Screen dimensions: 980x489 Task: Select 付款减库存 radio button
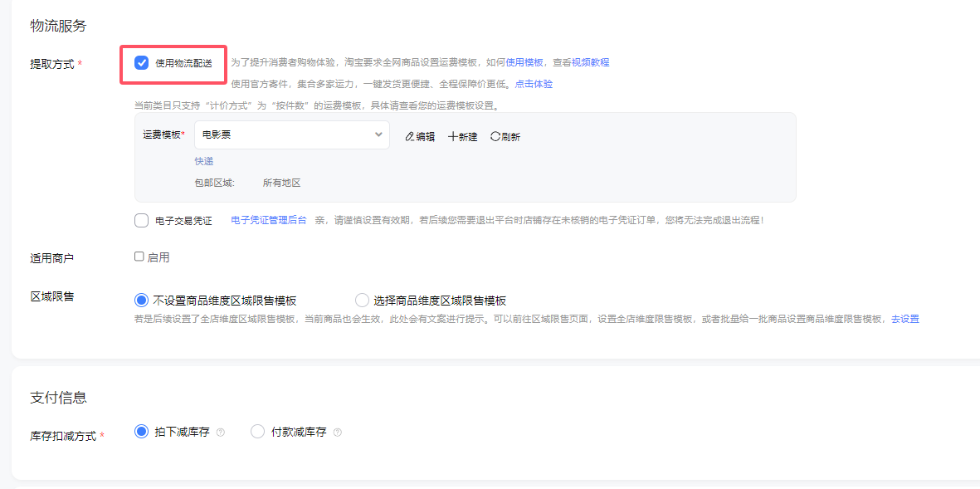coord(257,432)
